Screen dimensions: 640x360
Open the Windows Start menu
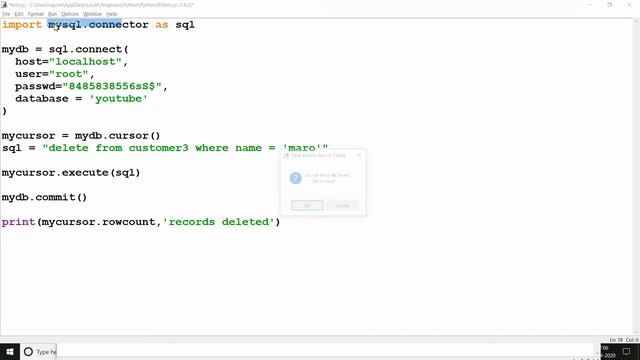pyautogui.click(x=10, y=351)
